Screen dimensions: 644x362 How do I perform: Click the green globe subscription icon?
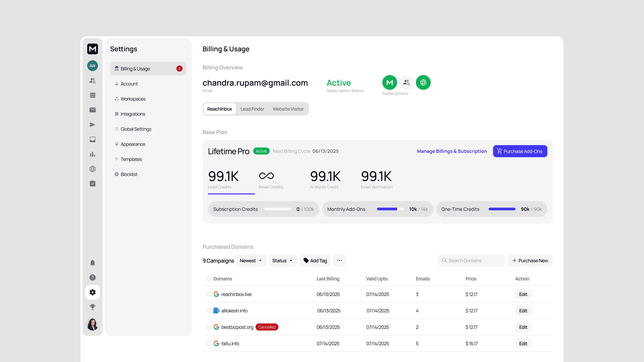(x=423, y=82)
